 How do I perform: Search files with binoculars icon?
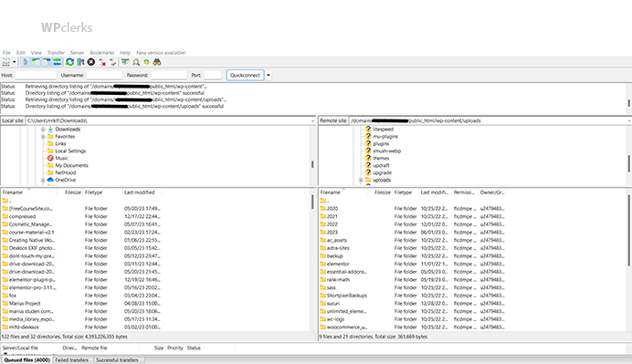(x=157, y=62)
